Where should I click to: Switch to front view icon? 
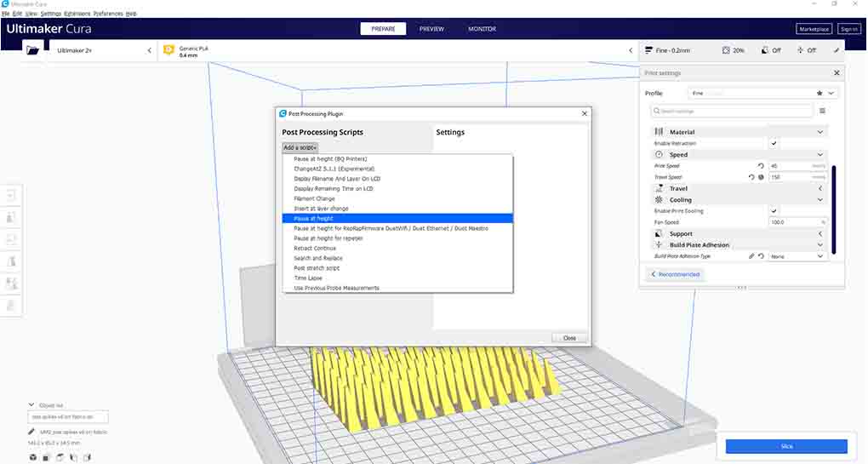47,457
